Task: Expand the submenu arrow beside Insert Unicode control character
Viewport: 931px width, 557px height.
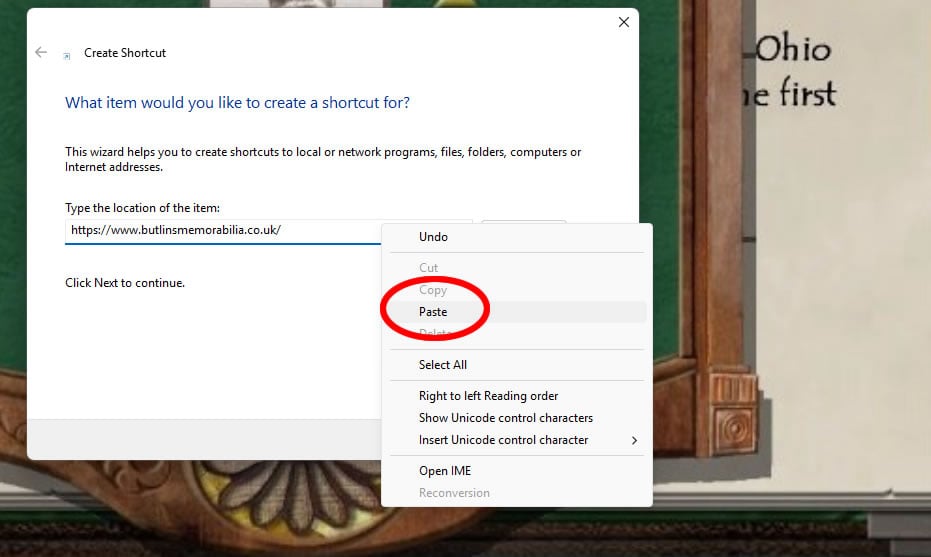Action: click(x=634, y=440)
